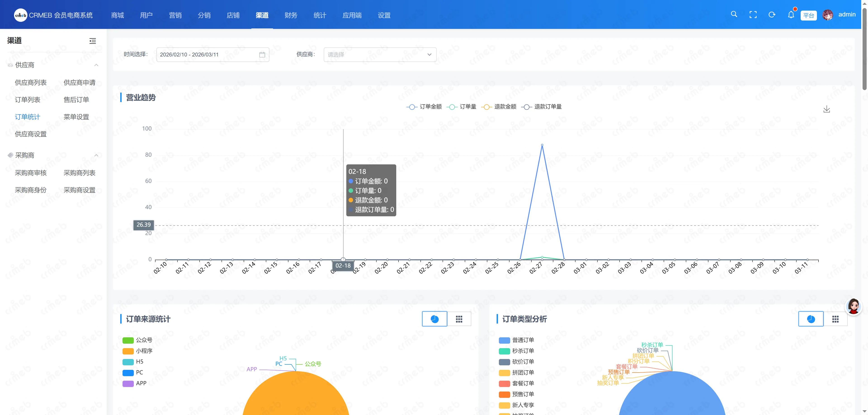Open the 店铺 top menu
868x415 pixels.
pos(233,15)
